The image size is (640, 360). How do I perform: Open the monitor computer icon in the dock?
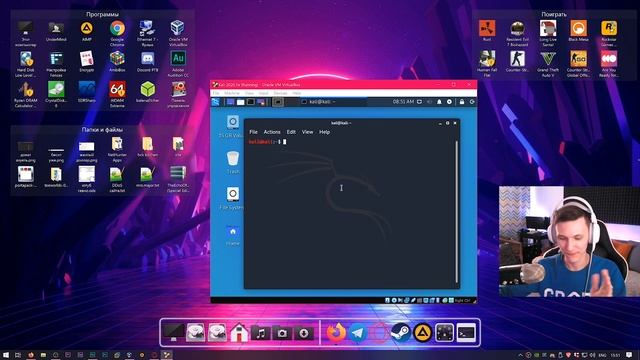pos(174,332)
